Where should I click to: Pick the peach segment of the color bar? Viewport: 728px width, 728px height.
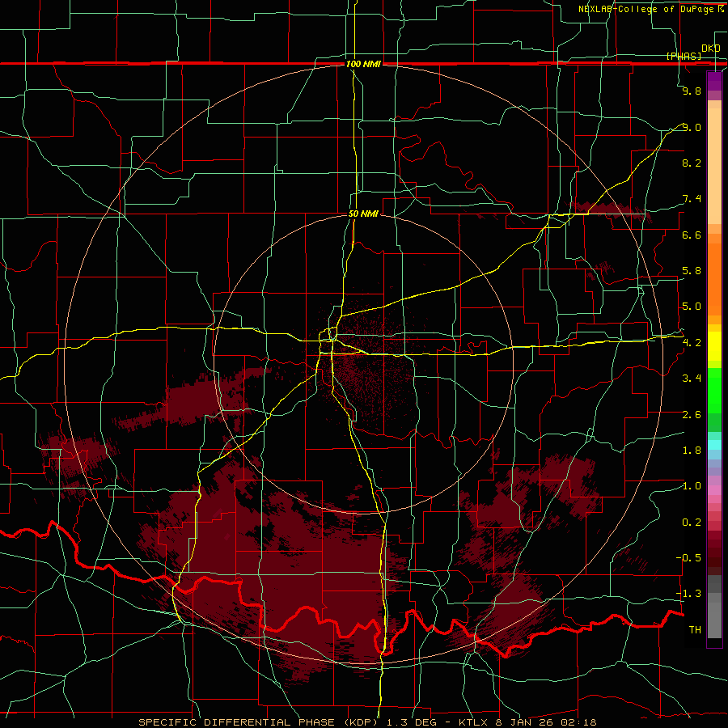[714, 166]
